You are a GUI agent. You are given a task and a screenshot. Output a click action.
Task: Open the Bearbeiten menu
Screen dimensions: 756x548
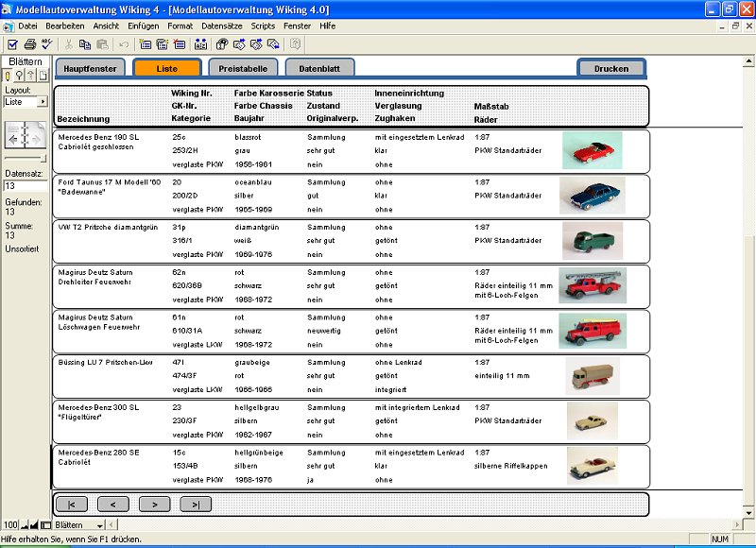[64, 26]
